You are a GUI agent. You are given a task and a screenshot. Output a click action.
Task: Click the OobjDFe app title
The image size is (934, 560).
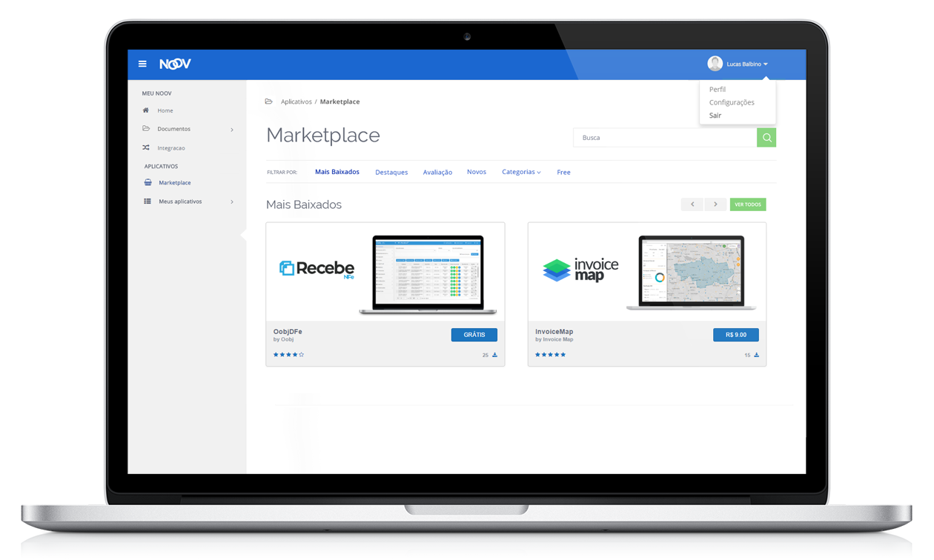(288, 332)
